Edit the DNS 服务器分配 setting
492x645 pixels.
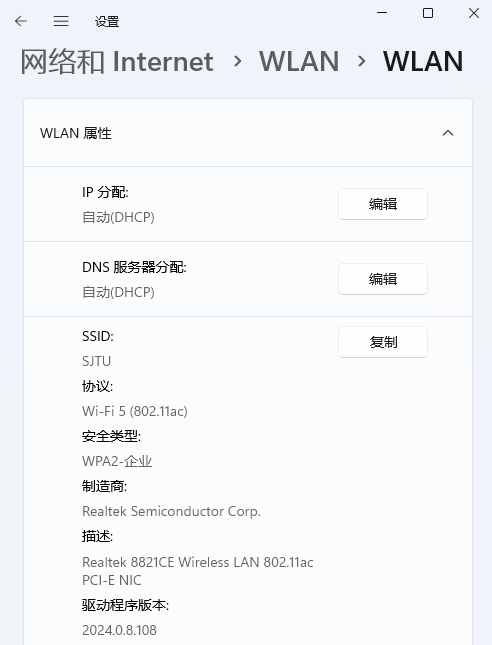coord(383,279)
